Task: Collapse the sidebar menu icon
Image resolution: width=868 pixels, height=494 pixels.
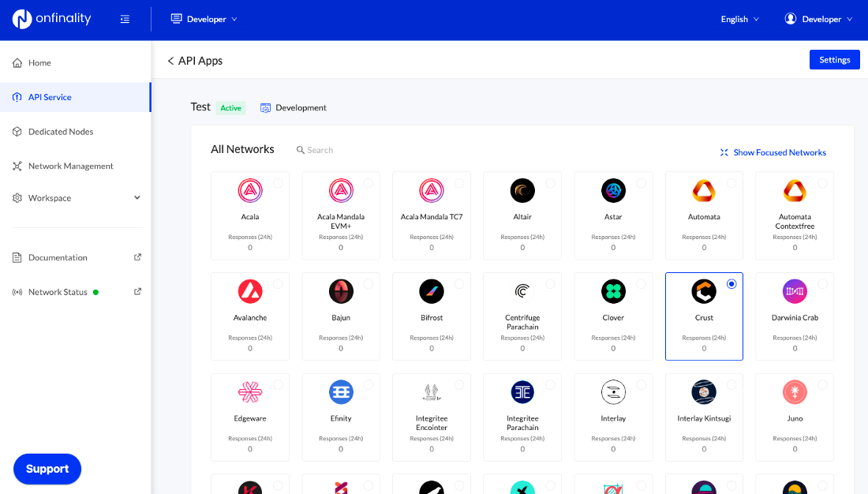Action: pyautogui.click(x=125, y=20)
